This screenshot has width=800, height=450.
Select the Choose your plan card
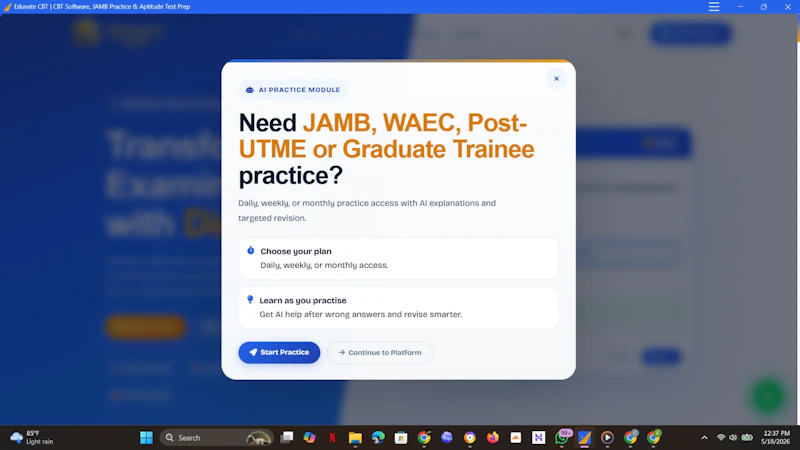[398, 258]
